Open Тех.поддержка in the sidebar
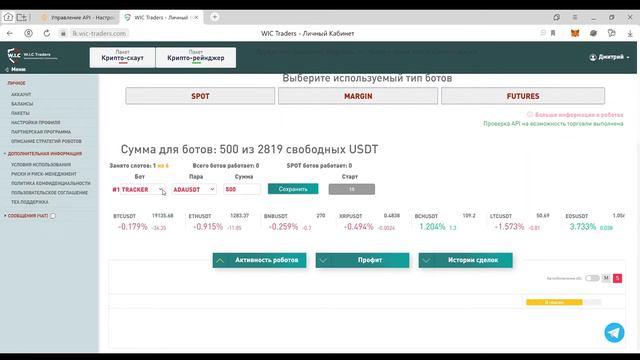The height and width of the screenshot is (360, 640). coord(30,202)
